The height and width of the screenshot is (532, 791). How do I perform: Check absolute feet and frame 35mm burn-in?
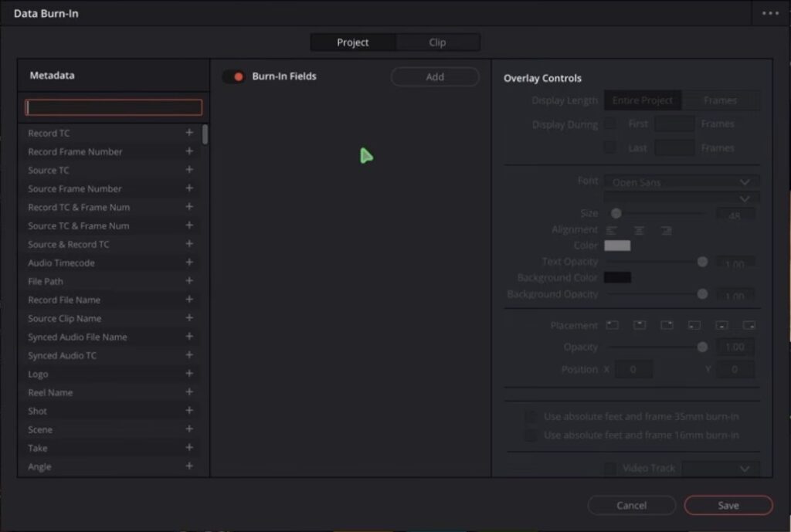coord(530,416)
